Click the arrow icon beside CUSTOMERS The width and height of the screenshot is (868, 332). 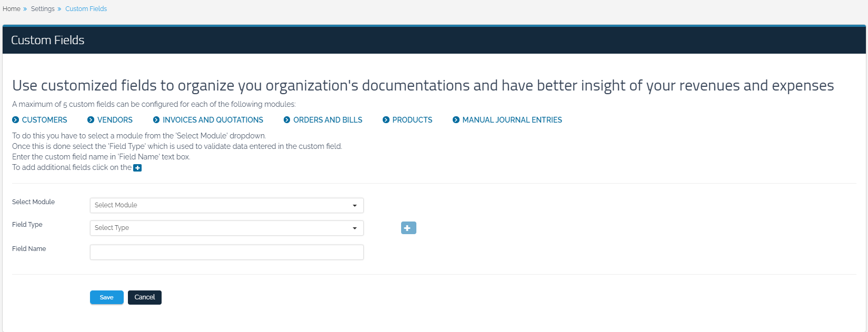pos(16,120)
